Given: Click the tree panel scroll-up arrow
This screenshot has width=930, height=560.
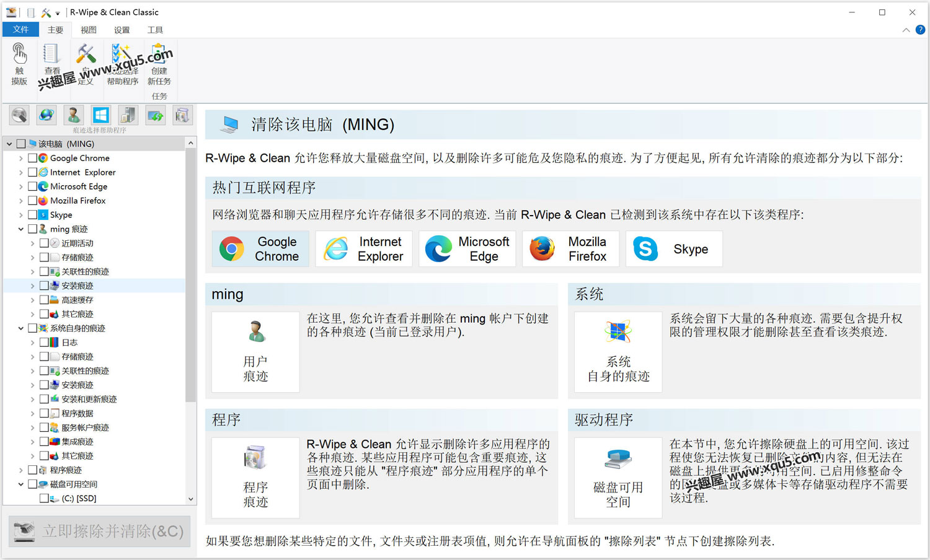Looking at the screenshot, I should pos(191,143).
